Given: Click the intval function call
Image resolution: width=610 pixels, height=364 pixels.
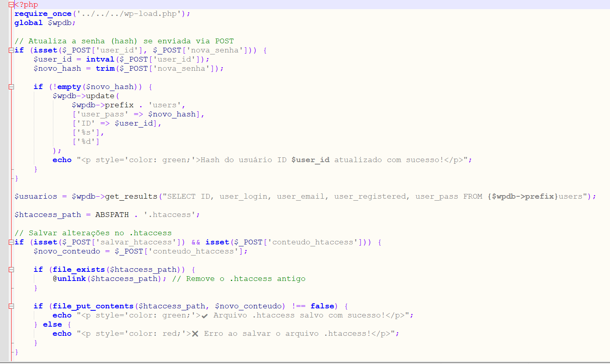Looking at the screenshot, I should [x=100, y=60].
